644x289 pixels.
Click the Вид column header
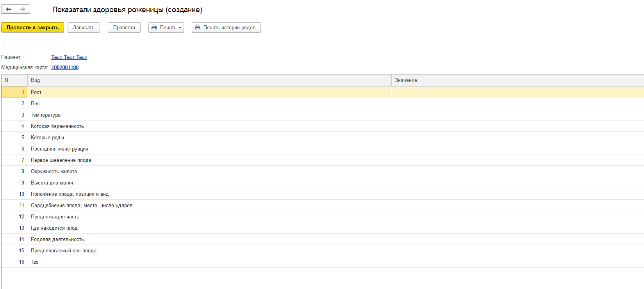[x=209, y=80]
